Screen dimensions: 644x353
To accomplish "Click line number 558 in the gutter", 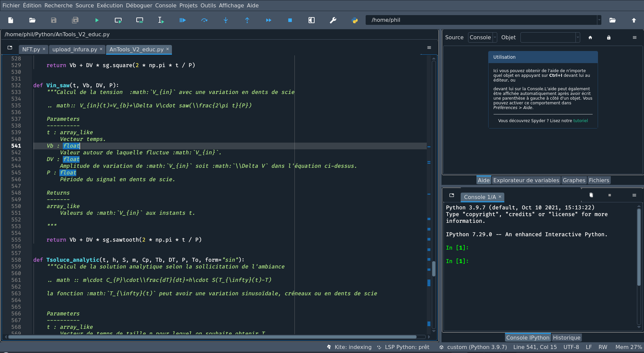I will click(x=16, y=260).
